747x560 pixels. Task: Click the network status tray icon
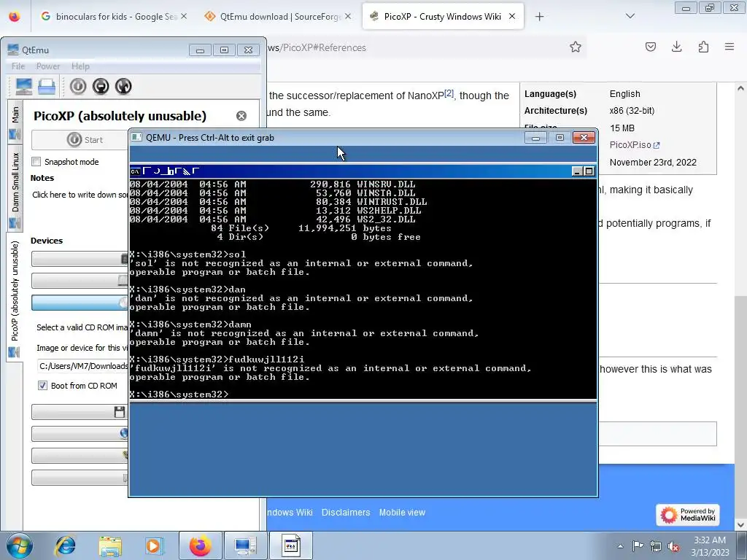(656, 546)
